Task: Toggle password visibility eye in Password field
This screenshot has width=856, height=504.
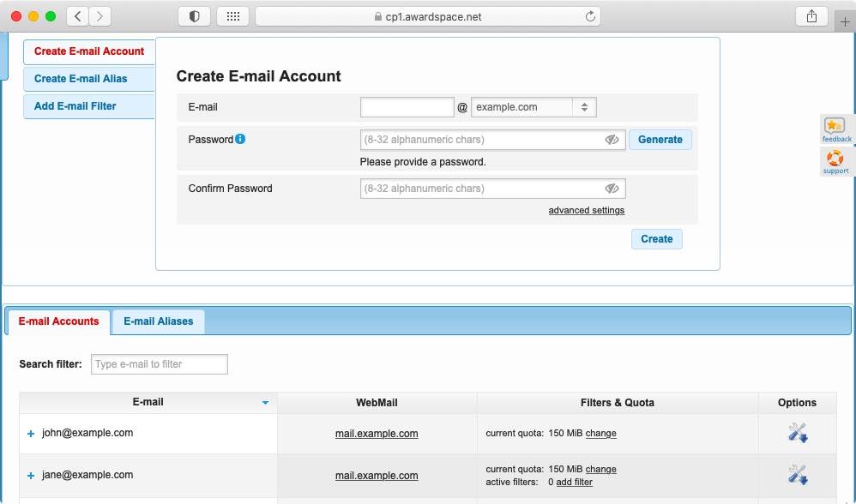Action: pyautogui.click(x=612, y=139)
